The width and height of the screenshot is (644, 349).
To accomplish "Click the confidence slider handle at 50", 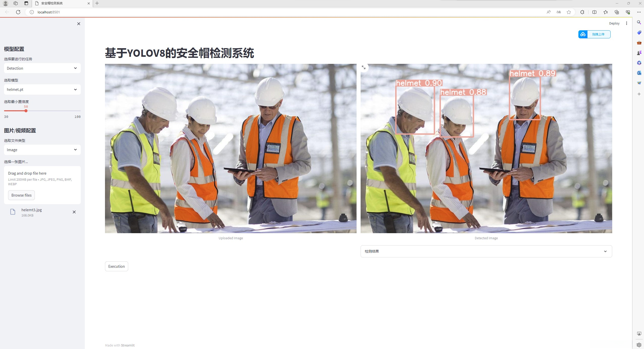I will (26, 111).
